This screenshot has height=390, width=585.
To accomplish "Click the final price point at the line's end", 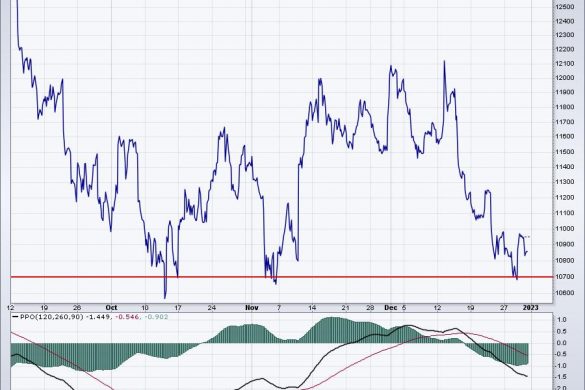I will click(x=527, y=252).
